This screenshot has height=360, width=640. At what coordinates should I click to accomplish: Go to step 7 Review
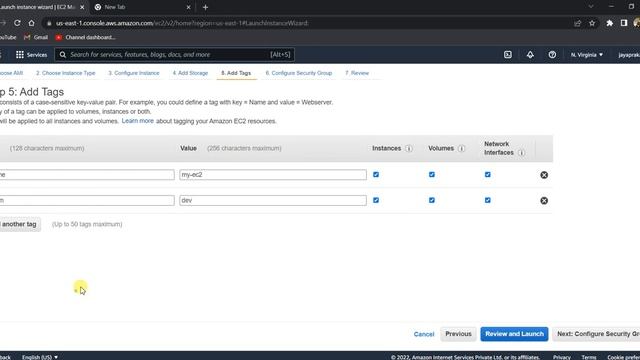click(357, 73)
